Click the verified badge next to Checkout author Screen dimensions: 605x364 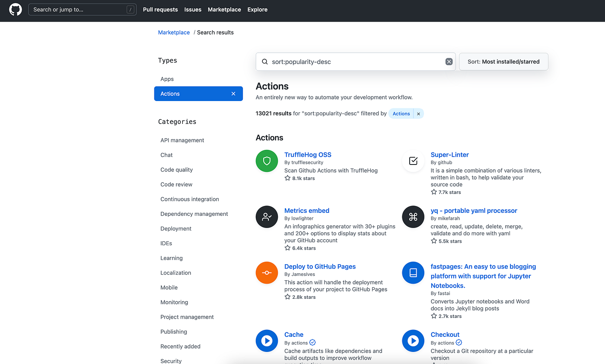(x=459, y=342)
